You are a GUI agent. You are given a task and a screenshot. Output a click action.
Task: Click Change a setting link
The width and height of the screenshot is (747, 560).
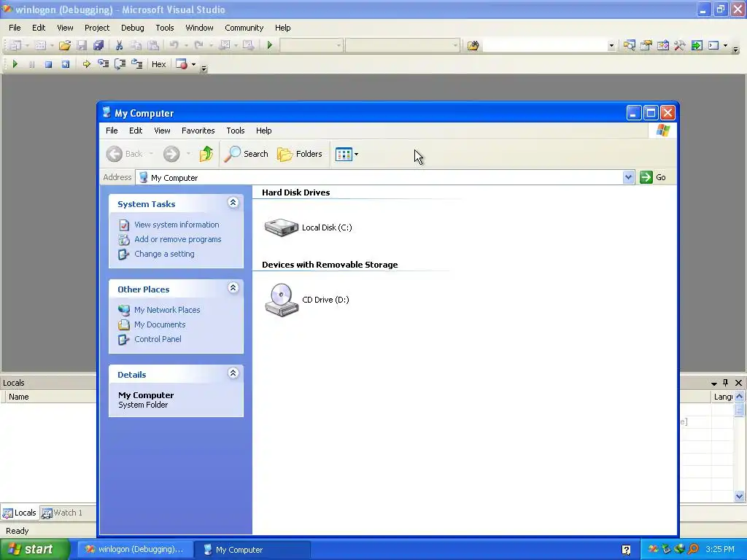point(164,254)
